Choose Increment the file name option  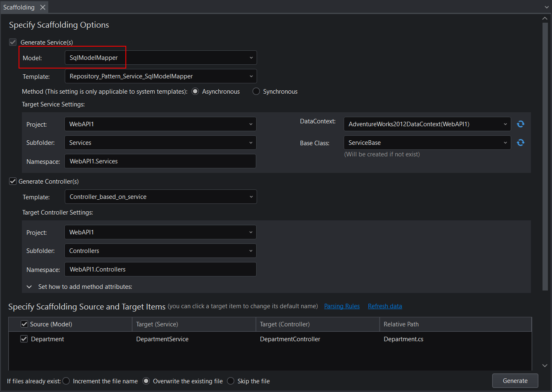click(x=66, y=381)
